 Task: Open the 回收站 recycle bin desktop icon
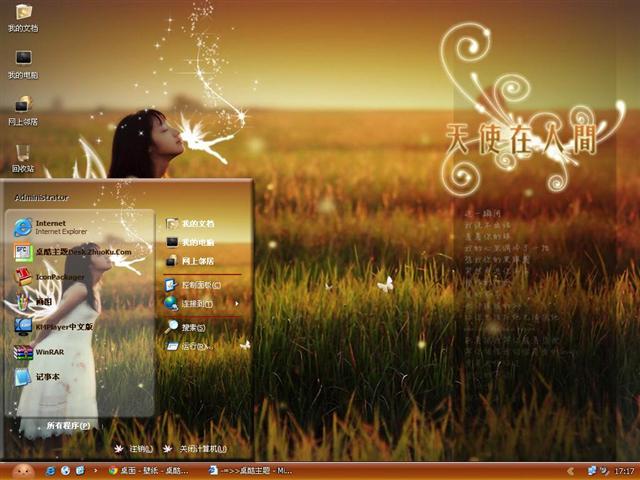point(23,158)
